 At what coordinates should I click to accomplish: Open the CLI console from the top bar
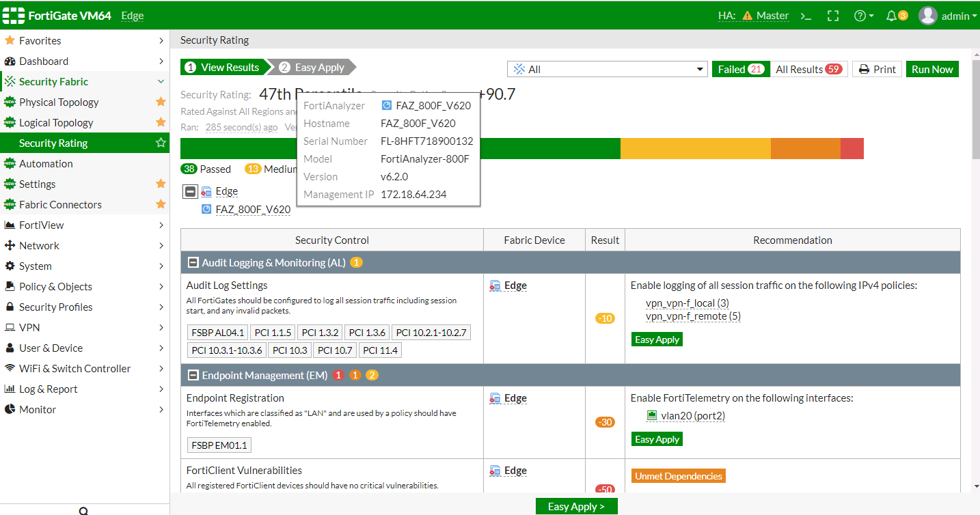(805, 15)
